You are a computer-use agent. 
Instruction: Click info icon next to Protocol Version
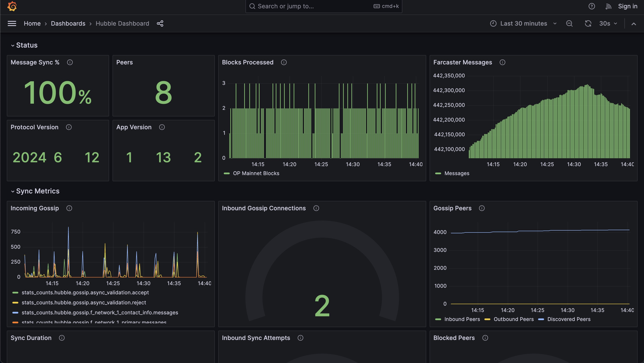click(x=69, y=127)
